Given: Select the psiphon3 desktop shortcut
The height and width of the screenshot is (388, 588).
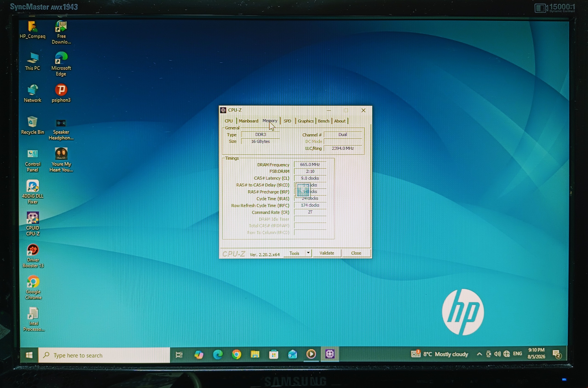Looking at the screenshot, I should click(61, 93).
